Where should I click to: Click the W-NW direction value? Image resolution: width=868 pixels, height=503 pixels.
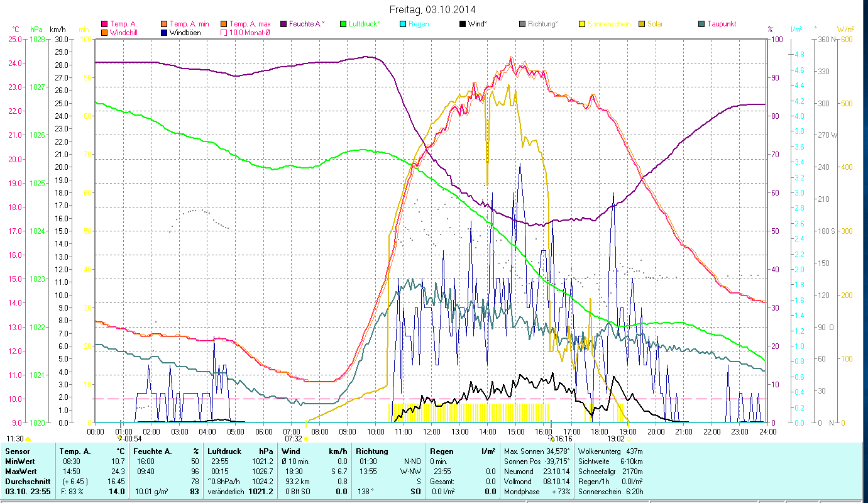412,472
